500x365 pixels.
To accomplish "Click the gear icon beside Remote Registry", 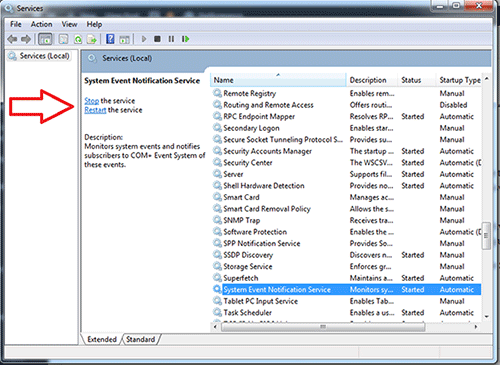I will [x=217, y=93].
